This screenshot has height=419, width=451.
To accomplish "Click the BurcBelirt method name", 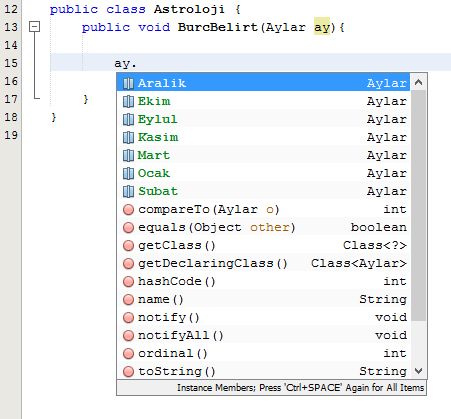I will 218,27.
